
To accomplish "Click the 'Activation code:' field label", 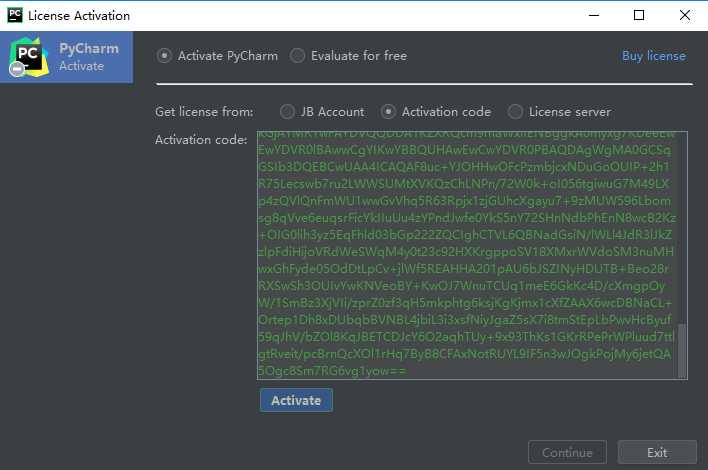I will coord(201,140).
